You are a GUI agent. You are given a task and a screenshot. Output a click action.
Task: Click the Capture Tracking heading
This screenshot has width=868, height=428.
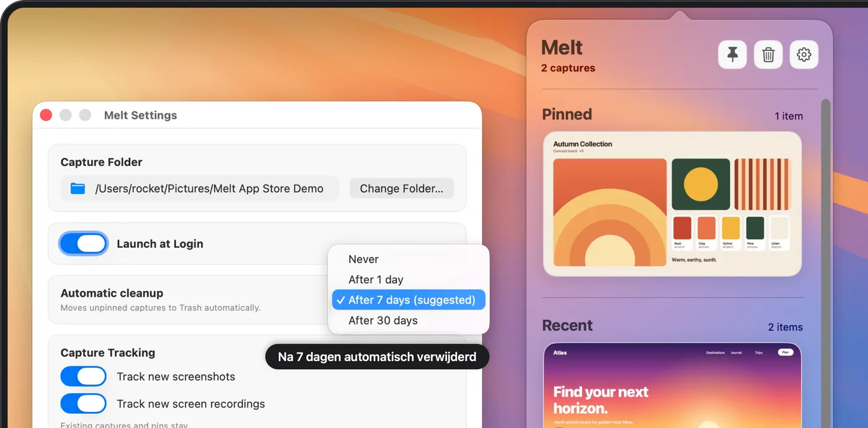108,353
